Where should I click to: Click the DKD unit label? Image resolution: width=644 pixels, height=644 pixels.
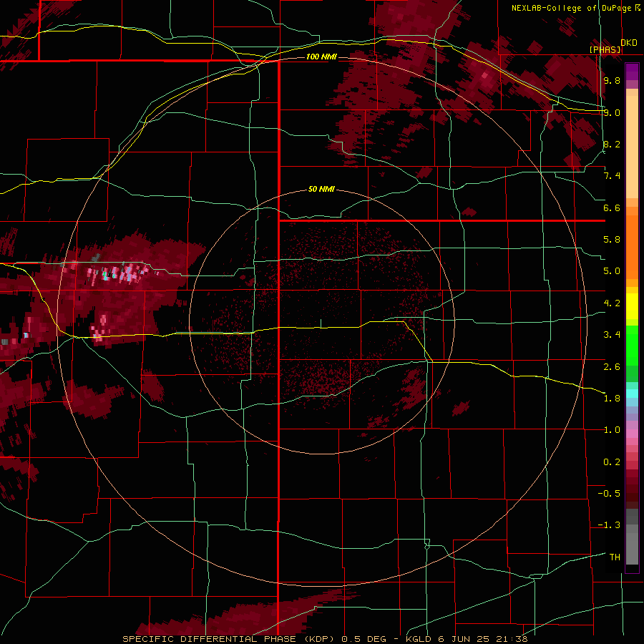pyautogui.click(x=629, y=43)
